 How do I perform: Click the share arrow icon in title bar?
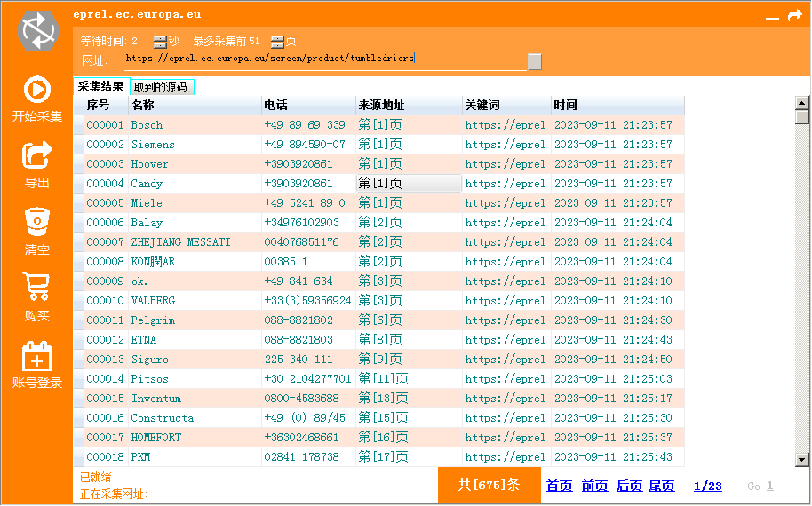pyautogui.click(x=795, y=15)
